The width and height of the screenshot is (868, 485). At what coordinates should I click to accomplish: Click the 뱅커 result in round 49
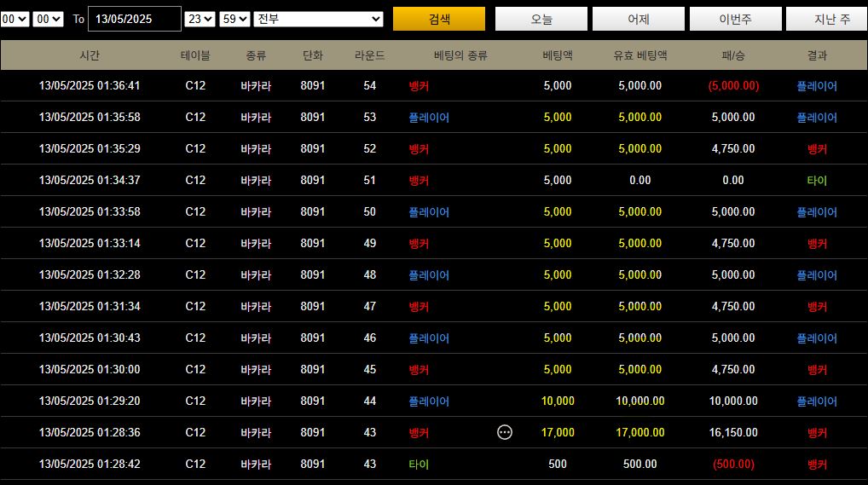coord(817,243)
